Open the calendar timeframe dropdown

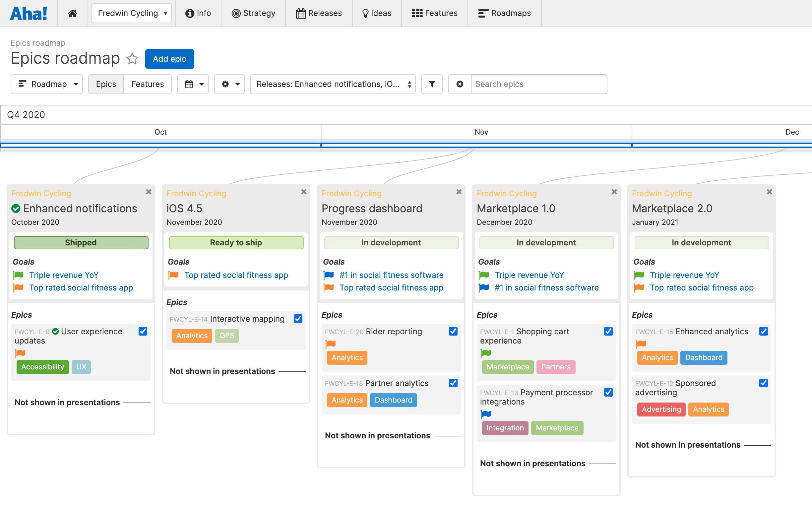coord(193,84)
